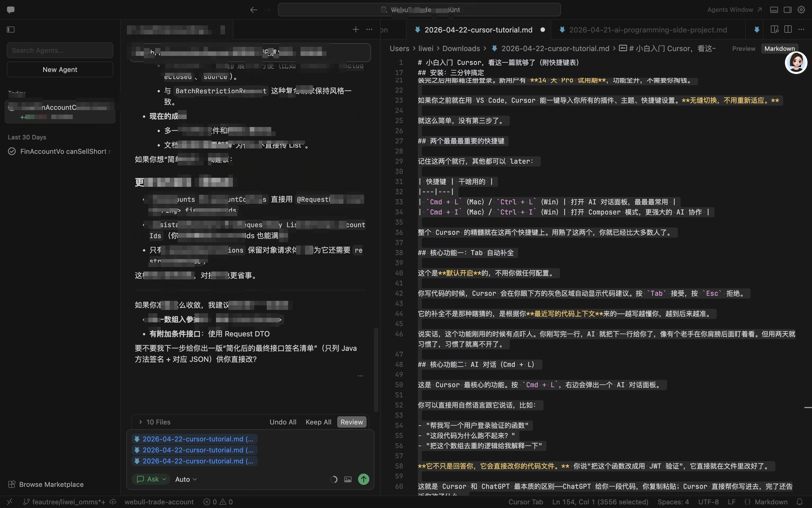This screenshot has width=812, height=508.
Task: Change indentation via Spaces: 4
Action: [x=673, y=502]
